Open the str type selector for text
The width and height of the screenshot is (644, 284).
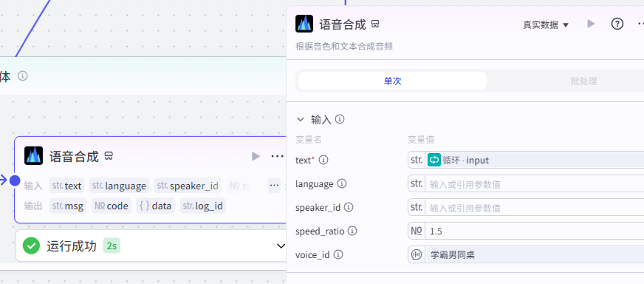point(417,160)
